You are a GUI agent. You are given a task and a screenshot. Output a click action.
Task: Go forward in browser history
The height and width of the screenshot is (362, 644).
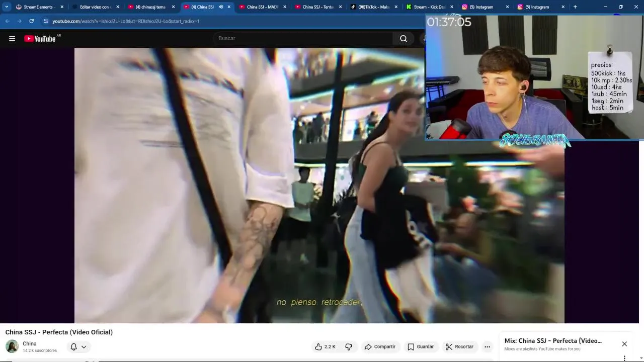19,21
